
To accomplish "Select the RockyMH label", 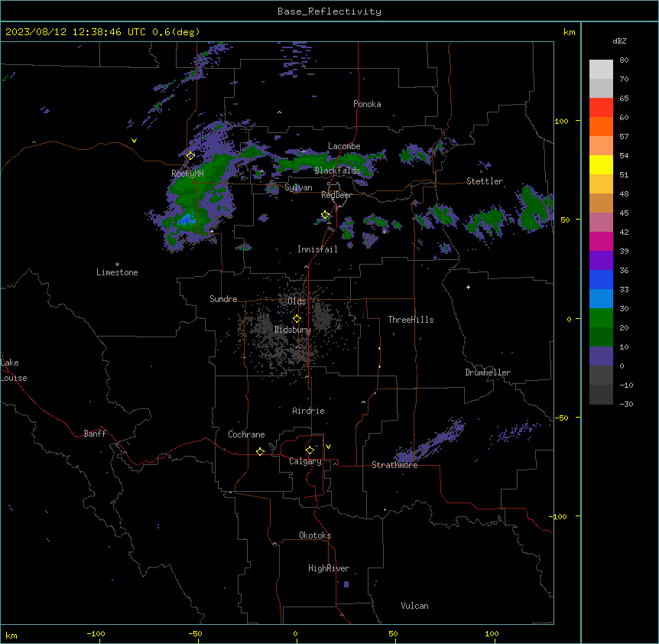I will pos(187,174).
